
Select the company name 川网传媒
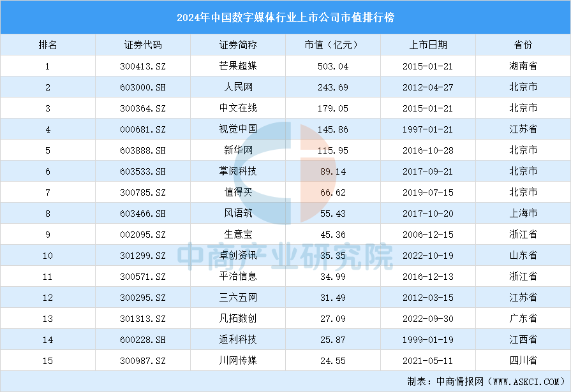238,361
